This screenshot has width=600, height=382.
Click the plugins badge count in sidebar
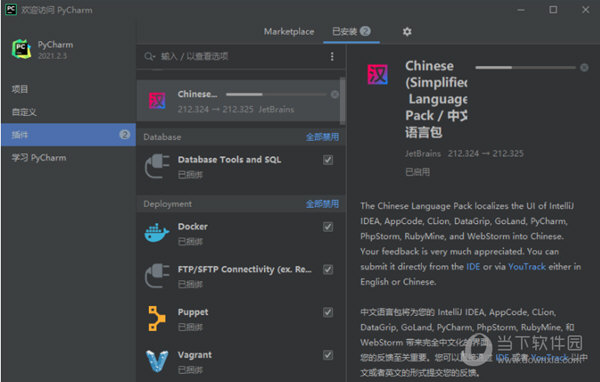[x=124, y=135]
